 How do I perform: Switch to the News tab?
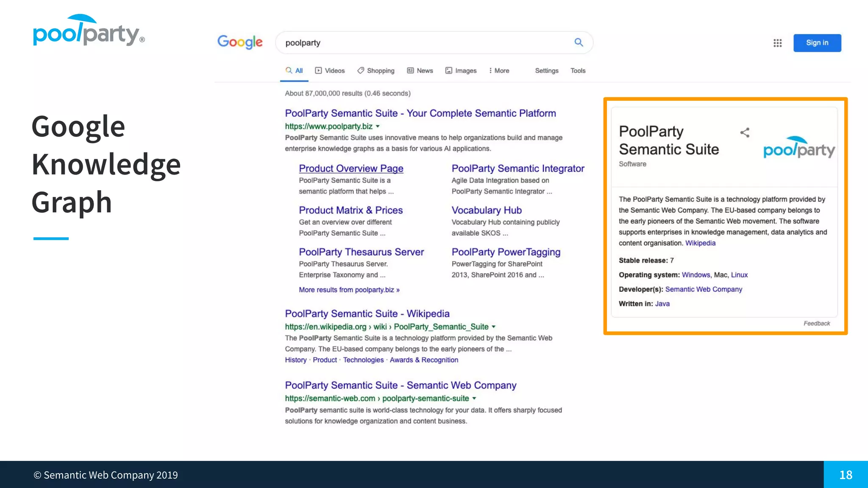[420, 71]
